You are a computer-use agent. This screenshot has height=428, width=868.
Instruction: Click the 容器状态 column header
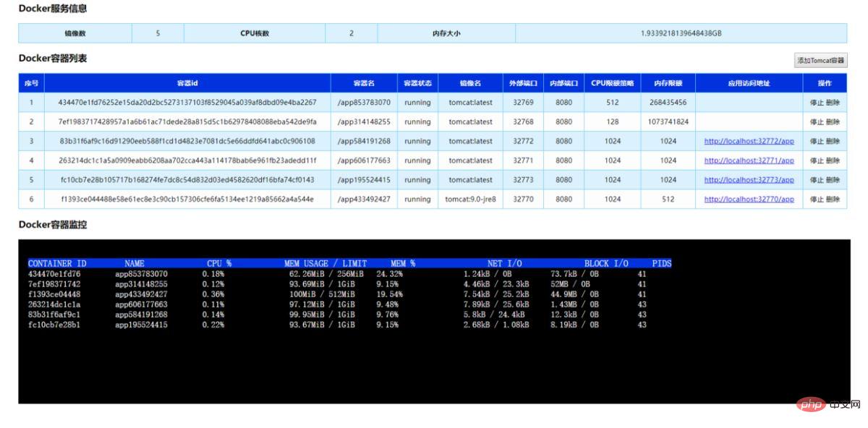click(x=417, y=83)
